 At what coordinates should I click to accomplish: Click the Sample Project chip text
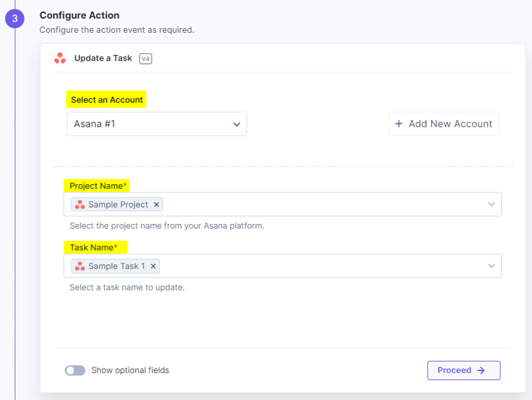118,204
